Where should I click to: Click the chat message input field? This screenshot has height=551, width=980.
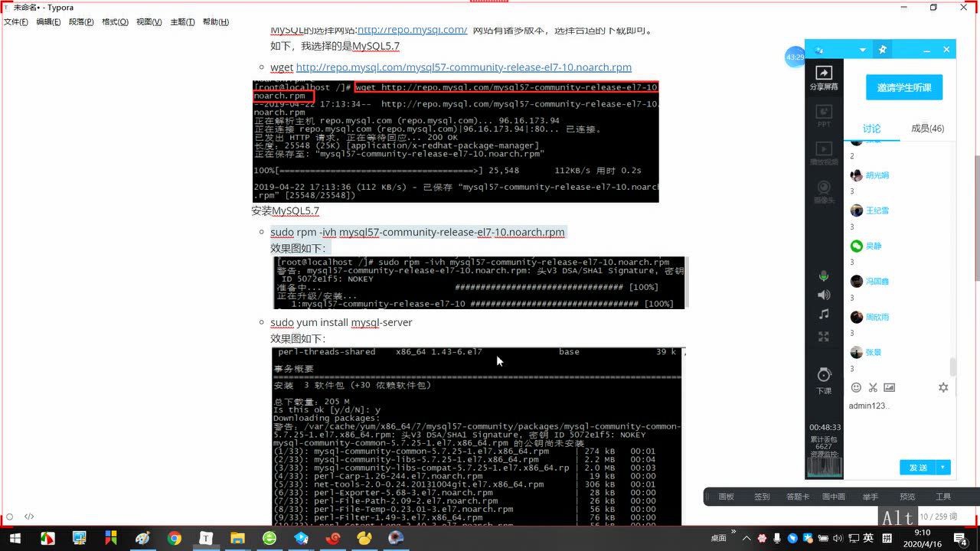(x=900, y=427)
